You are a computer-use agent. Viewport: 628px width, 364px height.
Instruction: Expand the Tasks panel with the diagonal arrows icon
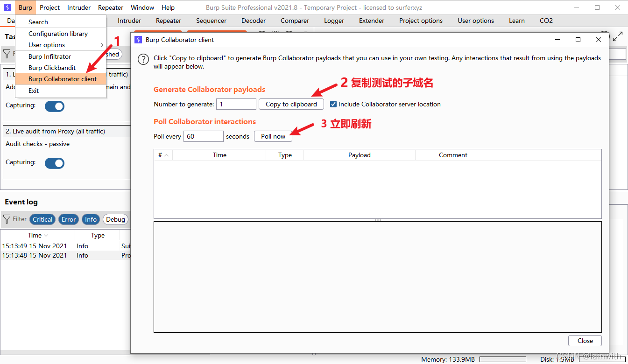(618, 36)
